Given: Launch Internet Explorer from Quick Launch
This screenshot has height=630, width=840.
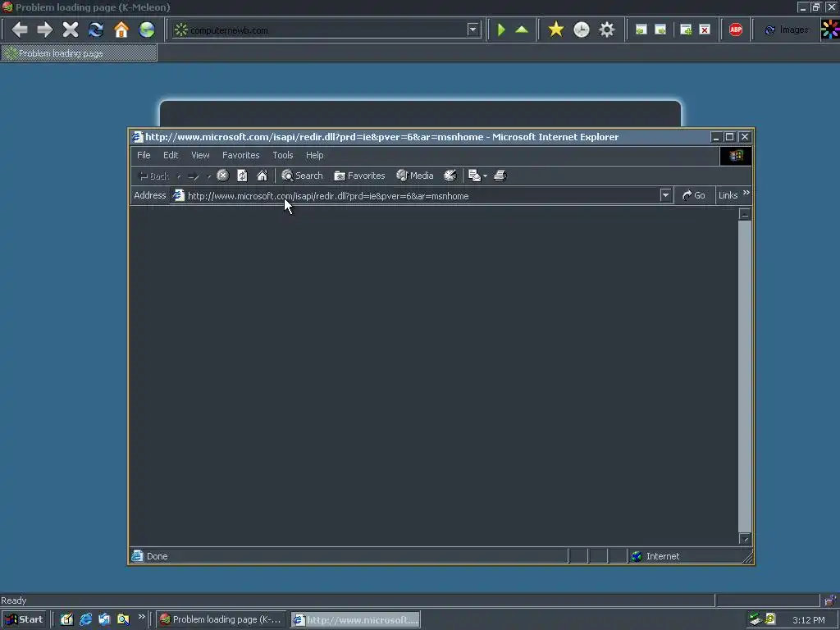Looking at the screenshot, I should point(85,619).
